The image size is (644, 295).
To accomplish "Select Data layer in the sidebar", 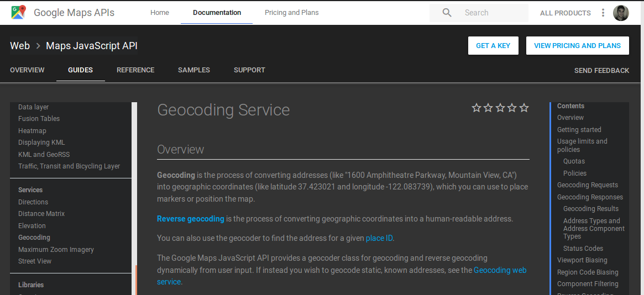I will coord(33,107).
